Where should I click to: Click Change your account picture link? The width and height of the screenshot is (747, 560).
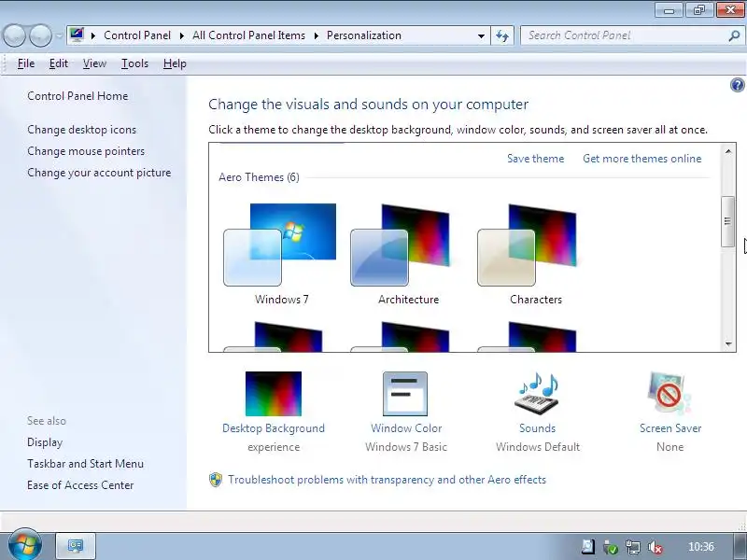pos(99,173)
